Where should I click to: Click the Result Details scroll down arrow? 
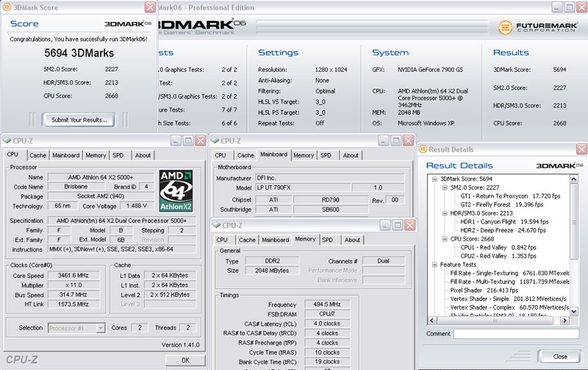coord(574,311)
